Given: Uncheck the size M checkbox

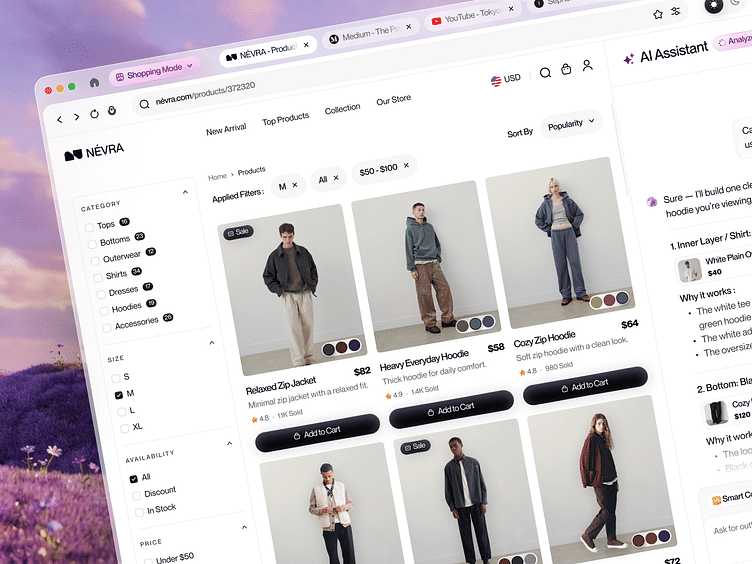Looking at the screenshot, I should click(x=119, y=395).
